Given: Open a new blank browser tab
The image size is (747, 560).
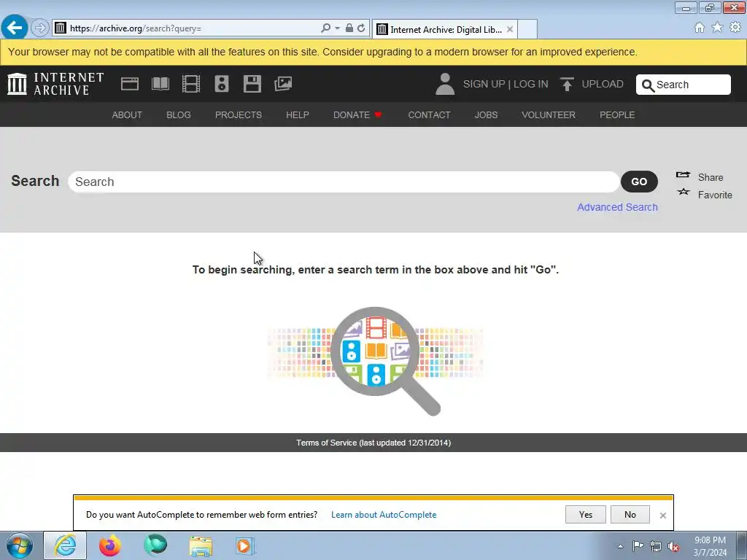Looking at the screenshot, I should [527, 29].
